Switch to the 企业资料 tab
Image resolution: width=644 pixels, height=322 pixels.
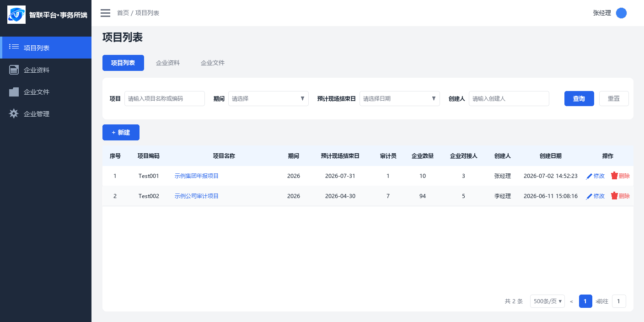click(x=168, y=63)
